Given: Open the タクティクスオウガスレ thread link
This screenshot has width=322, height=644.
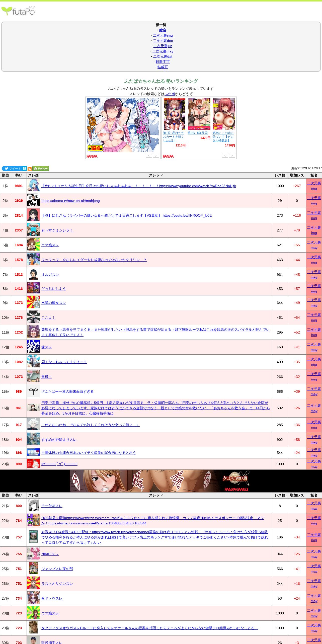Looking at the screenshot, I should point(150,628).
